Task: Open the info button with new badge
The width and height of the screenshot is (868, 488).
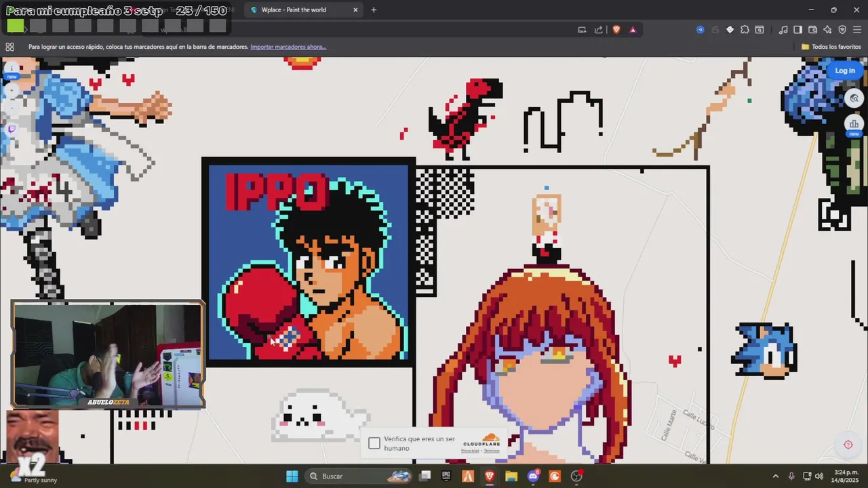Action: coord(12,69)
